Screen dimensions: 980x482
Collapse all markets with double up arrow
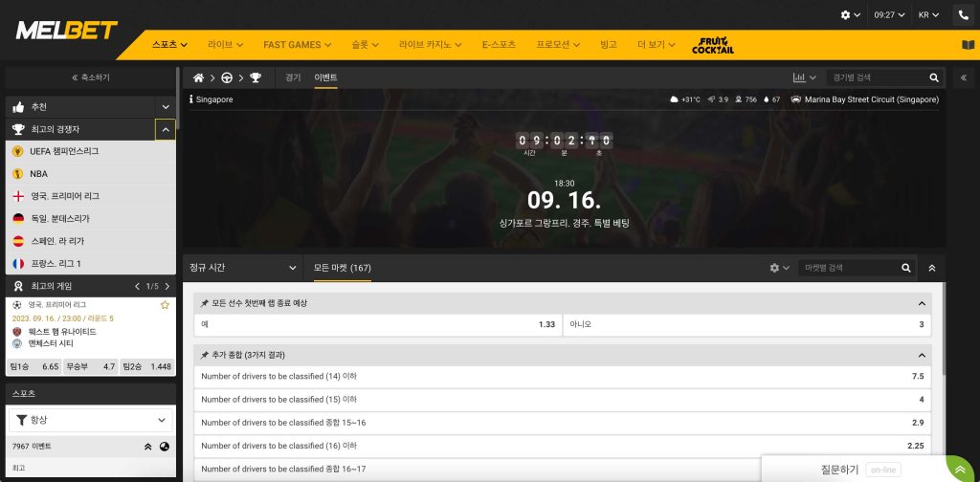(x=932, y=268)
